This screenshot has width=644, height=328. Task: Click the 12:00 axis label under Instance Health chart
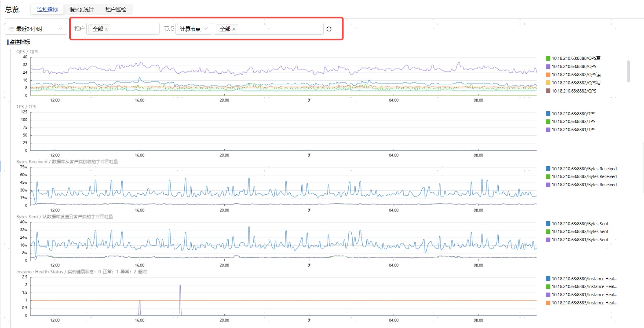coord(55,320)
